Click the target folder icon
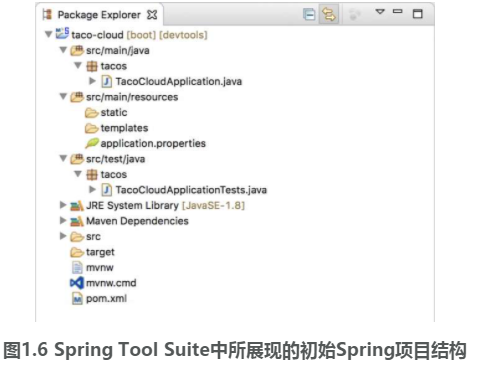The width and height of the screenshot is (482, 368). (x=77, y=252)
